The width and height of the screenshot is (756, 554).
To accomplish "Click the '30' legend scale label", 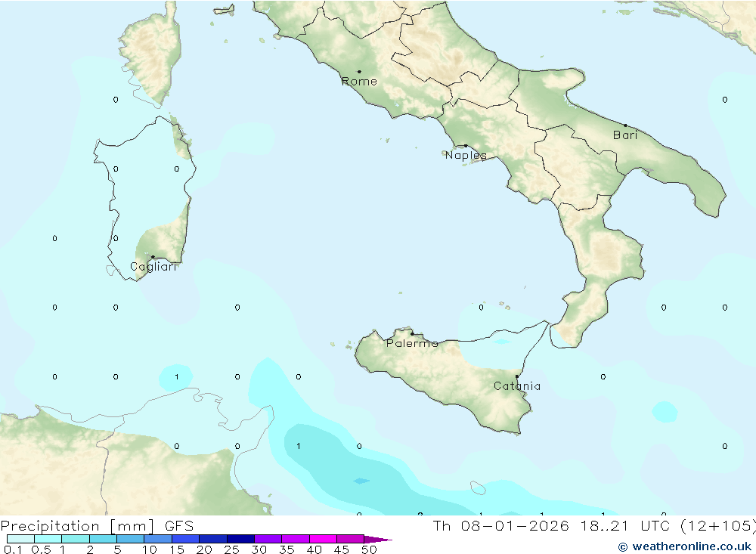I will tap(259, 549).
